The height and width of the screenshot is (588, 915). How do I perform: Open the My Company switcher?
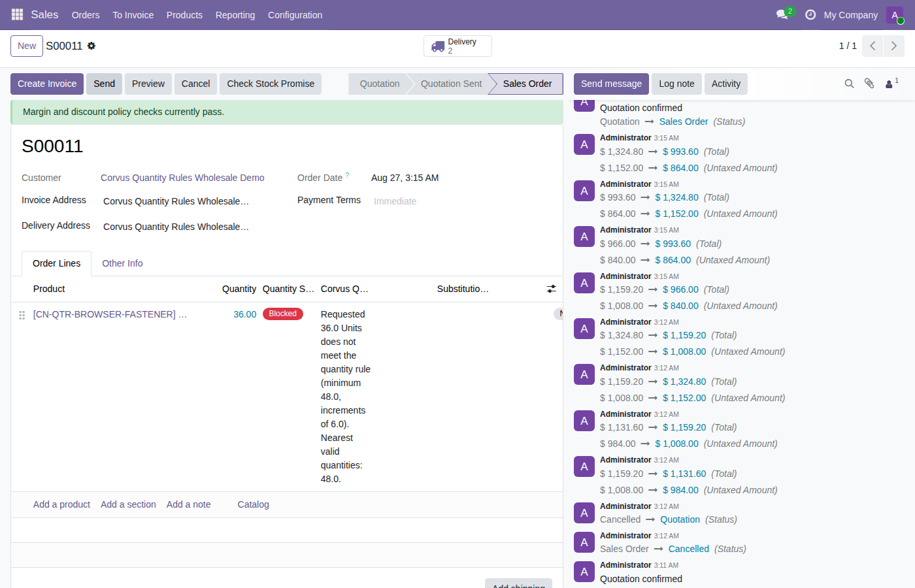(x=850, y=15)
